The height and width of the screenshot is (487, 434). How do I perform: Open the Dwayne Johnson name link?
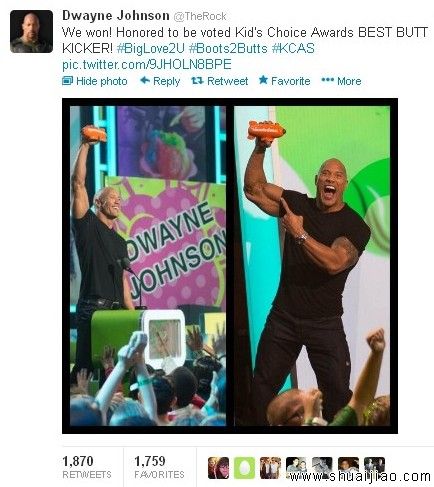[x=116, y=15]
